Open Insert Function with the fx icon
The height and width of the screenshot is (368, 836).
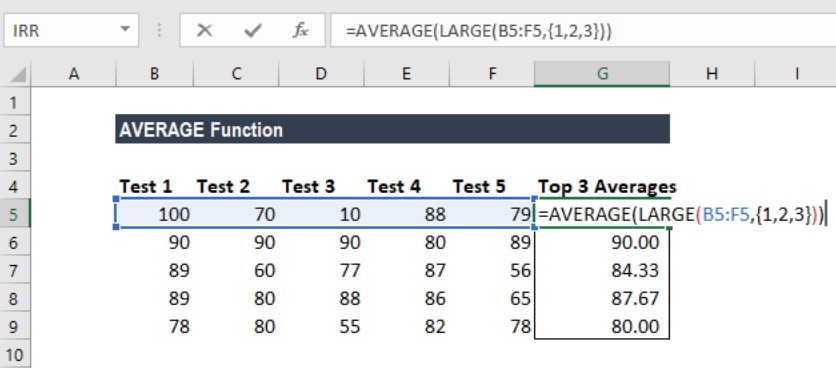(300, 30)
